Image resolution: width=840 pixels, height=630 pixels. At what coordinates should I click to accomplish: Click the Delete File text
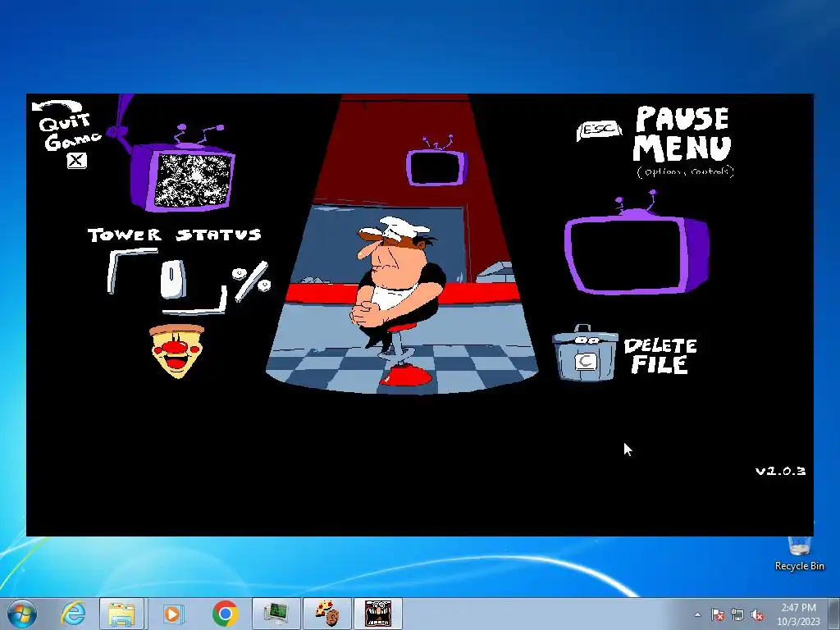(x=660, y=356)
